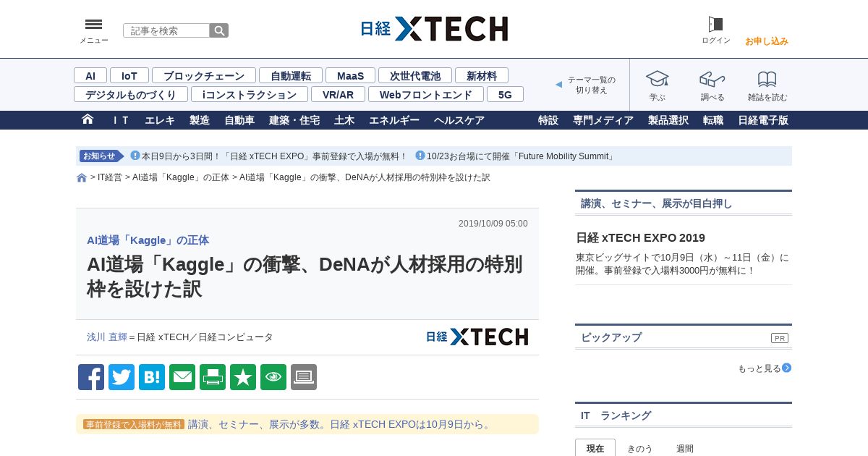Viewport: 868px width, 456px height.
Task: Select the iコンストラクション theme tag
Action: pos(250,94)
